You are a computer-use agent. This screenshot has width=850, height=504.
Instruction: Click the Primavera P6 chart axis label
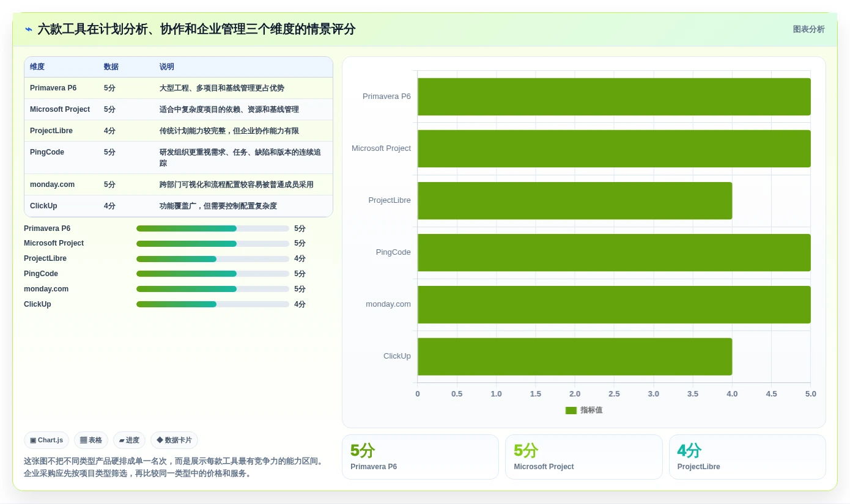tap(386, 97)
